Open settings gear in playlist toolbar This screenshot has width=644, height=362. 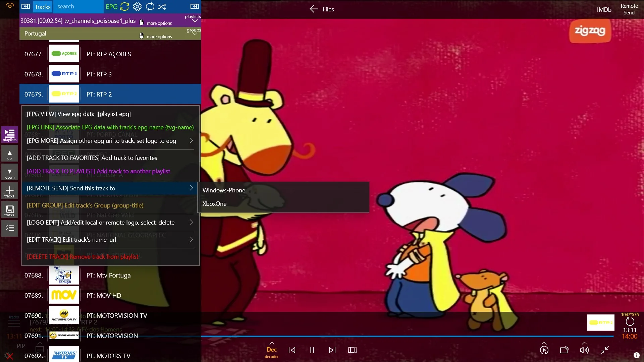pos(137,6)
